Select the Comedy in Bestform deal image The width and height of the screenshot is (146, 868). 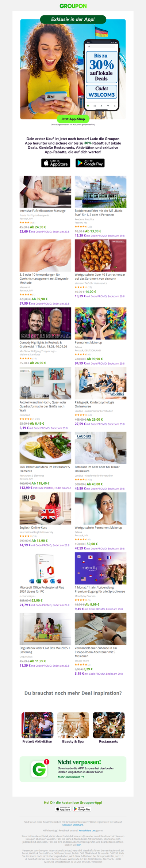(45, 323)
